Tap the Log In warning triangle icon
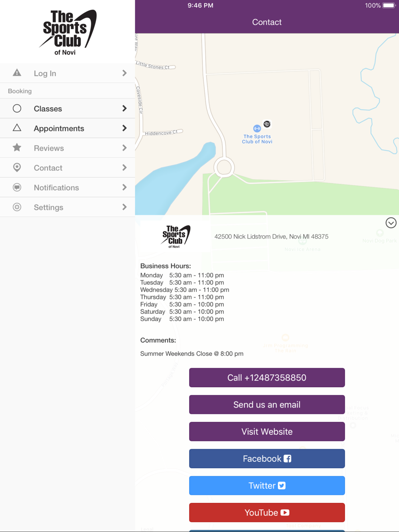 coord(17,73)
